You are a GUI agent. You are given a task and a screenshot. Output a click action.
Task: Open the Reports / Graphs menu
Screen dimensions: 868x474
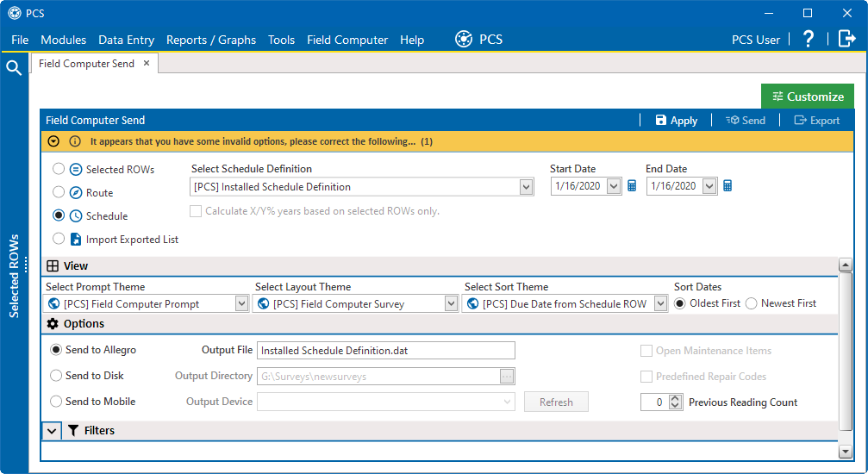coord(211,40)
